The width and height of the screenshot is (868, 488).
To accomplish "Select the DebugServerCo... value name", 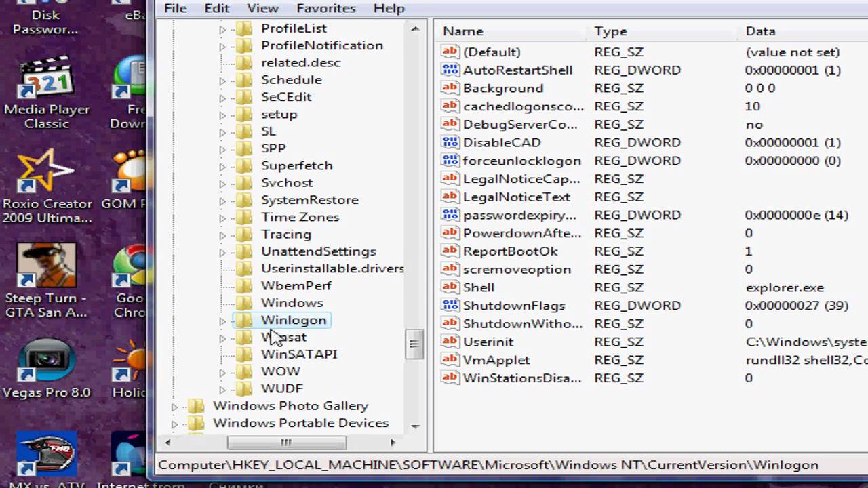I will [520, 125].
